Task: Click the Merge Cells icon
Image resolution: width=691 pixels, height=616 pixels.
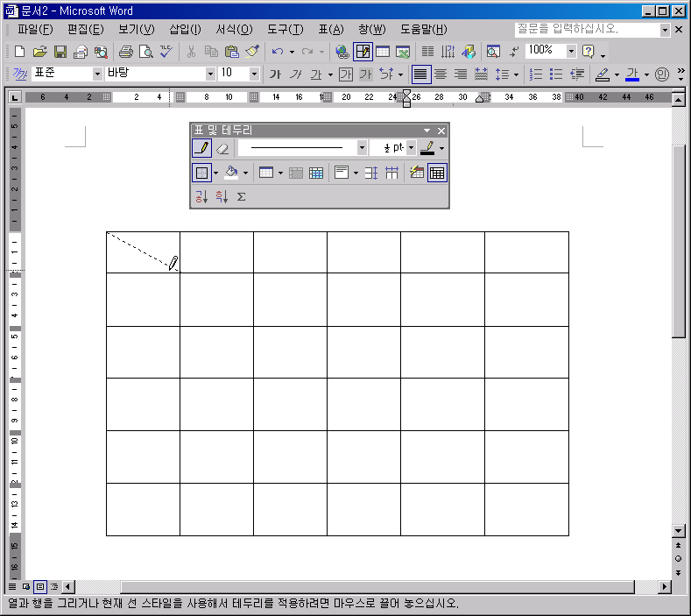Action: click(296, 173)
